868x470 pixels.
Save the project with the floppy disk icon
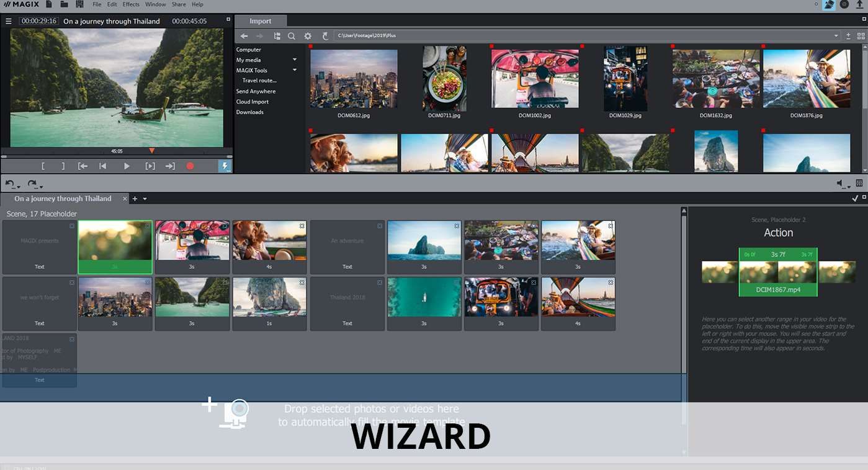coord(79,4)
